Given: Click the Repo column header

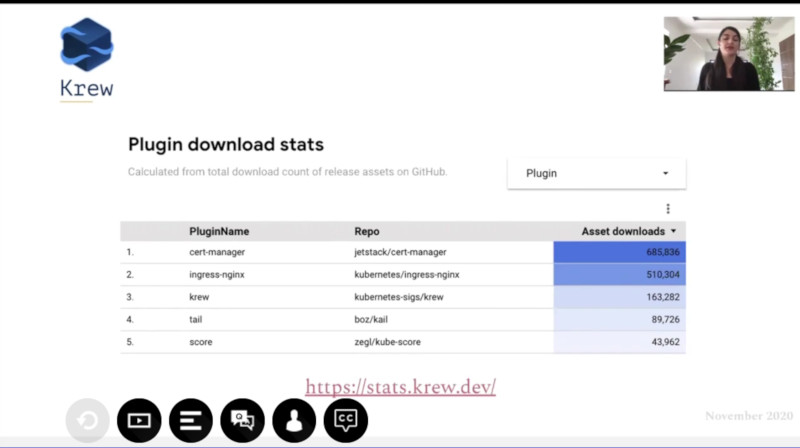Looking at the screenshot, I should (x=367, y=231).
